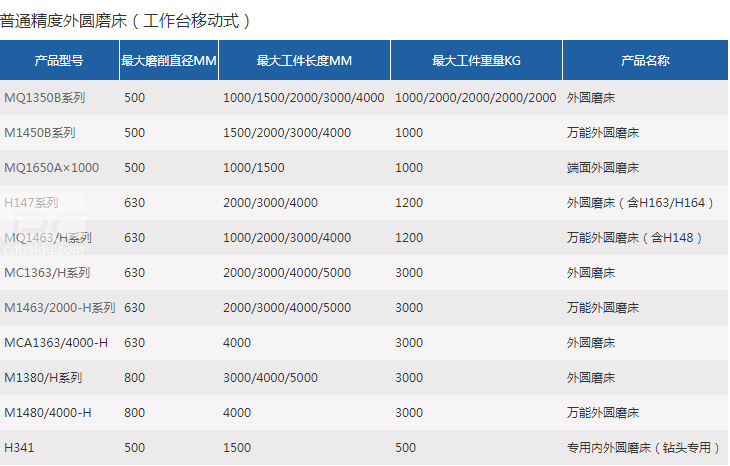This screenshot has width=730, height=466.
Task: Select the H341 model entry
Action: pyautogui.click(x=19, y=448)
